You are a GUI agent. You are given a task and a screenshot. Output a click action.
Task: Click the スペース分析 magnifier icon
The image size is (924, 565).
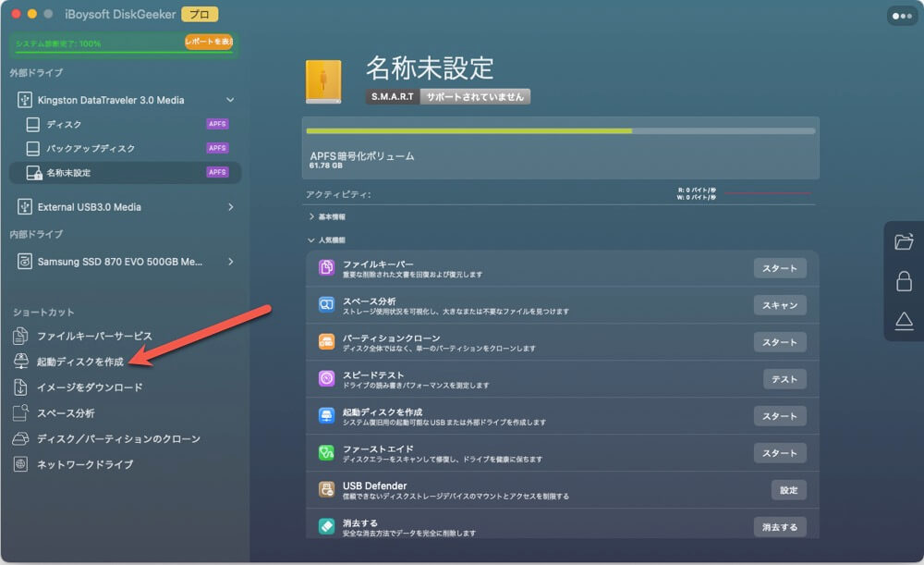[325, 305]
